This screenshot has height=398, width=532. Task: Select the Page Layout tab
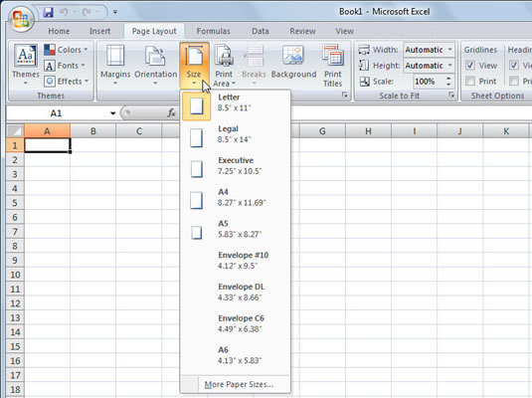coord(154,31)
